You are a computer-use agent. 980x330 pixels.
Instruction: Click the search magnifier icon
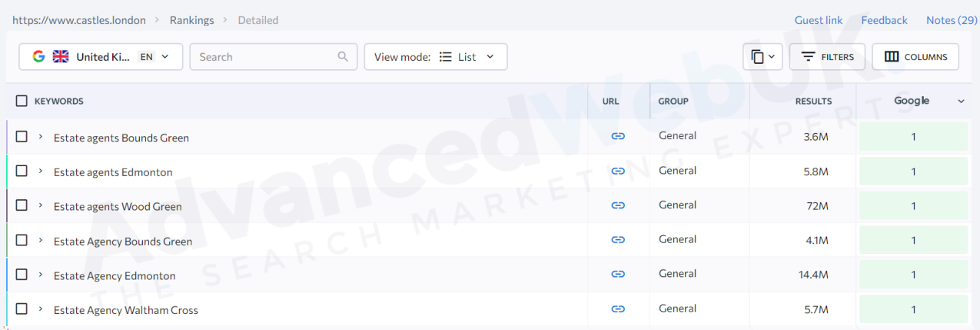click(x=343, y=57)
